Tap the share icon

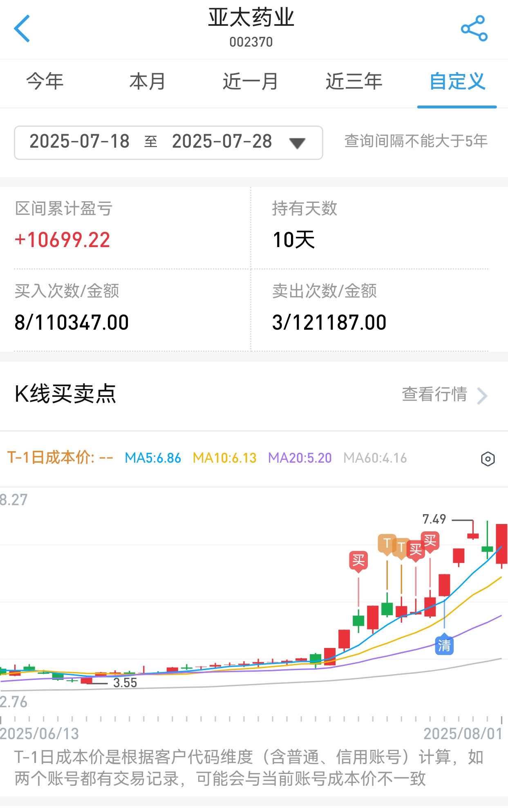pos(474,29)
